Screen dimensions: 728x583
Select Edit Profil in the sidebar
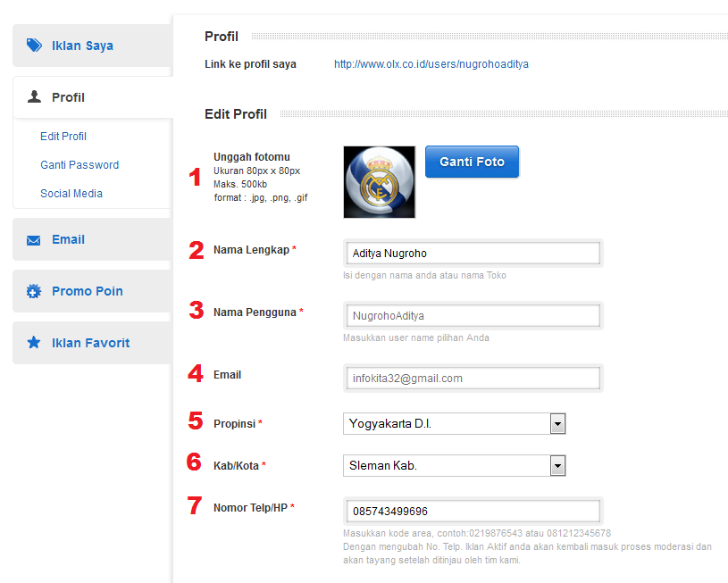point(63,136)
